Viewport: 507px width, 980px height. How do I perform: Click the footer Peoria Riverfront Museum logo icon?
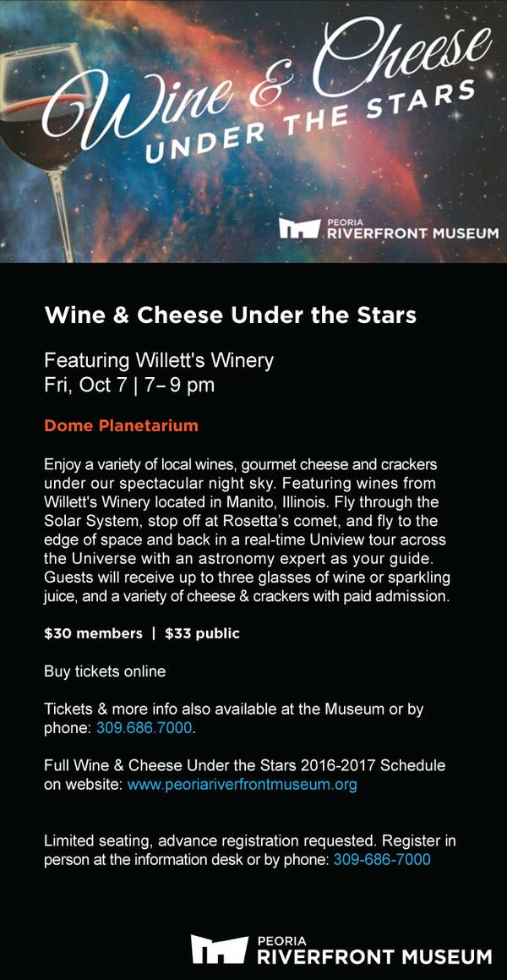219,949
